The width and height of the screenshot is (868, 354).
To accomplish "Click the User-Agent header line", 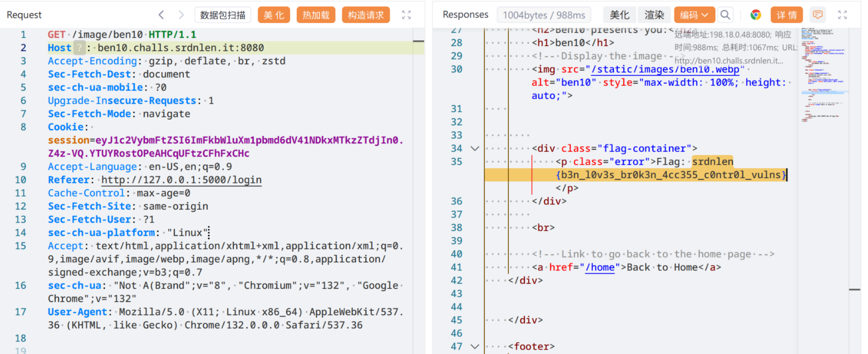I will [x=225, y=319].
